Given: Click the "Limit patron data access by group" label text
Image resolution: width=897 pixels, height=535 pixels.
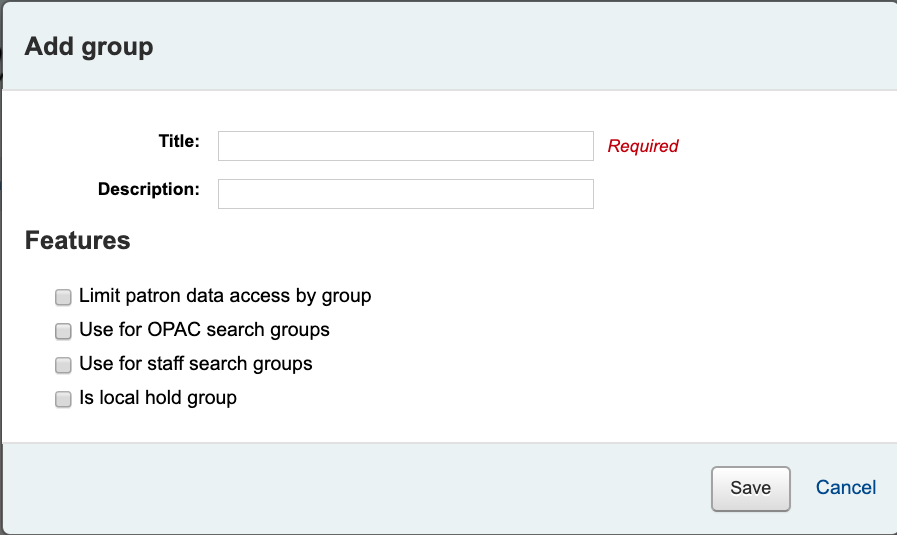Looking at the screenshot, I should 225,296.
